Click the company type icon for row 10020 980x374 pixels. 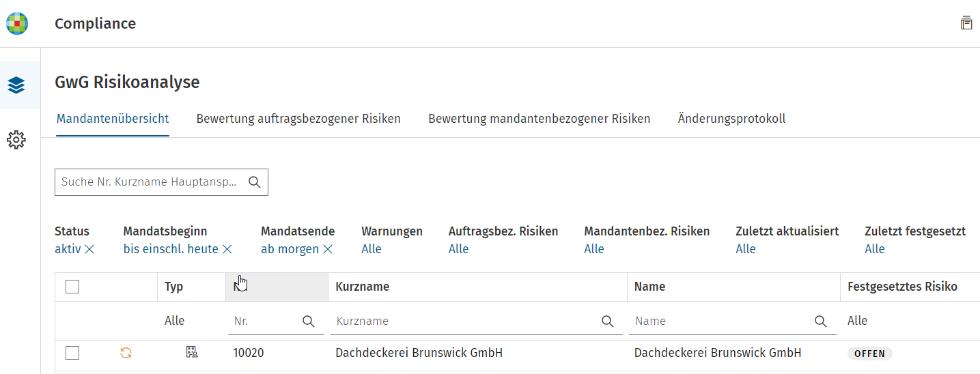point(192,352)
